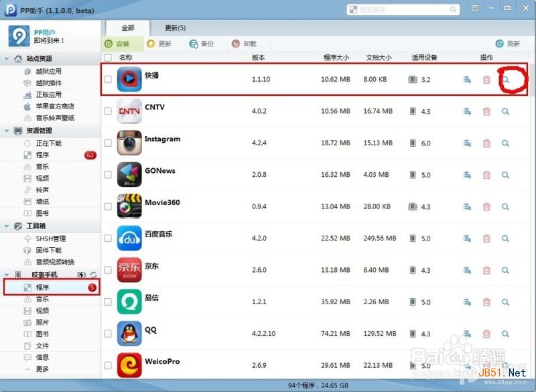Sort by the 版本 column header
536x392 pixels.
(x=259, y=58)
